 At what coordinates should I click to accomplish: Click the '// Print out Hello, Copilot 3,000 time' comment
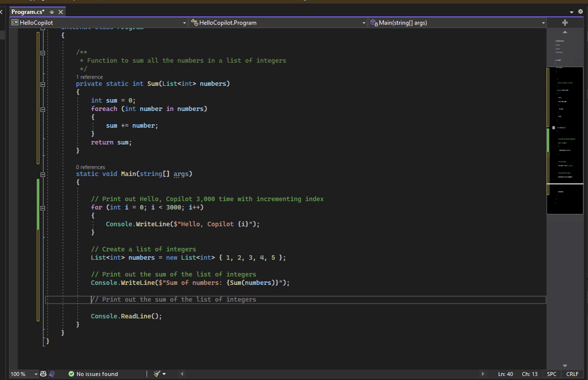pos(207,199)
